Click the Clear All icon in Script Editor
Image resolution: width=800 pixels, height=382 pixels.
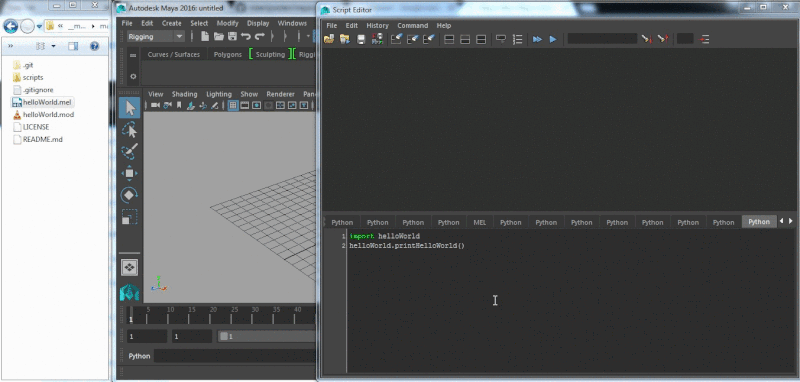tap(429, 39)
